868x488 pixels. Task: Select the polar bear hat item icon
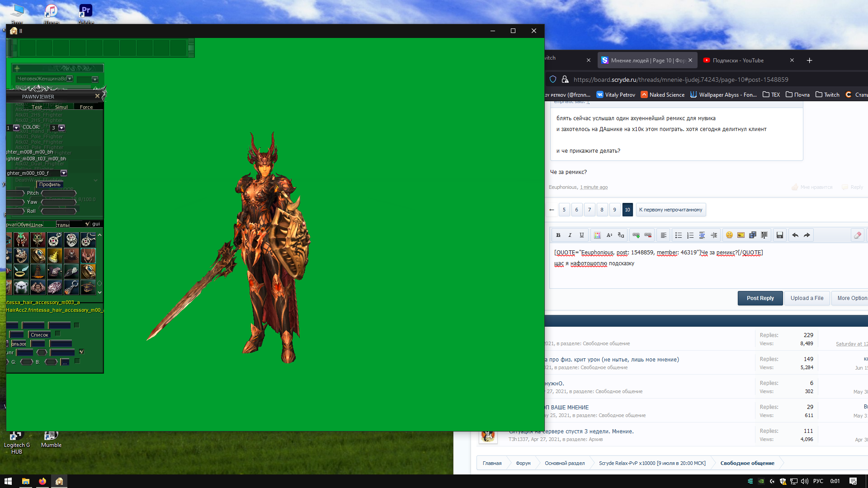click(21, 287)
